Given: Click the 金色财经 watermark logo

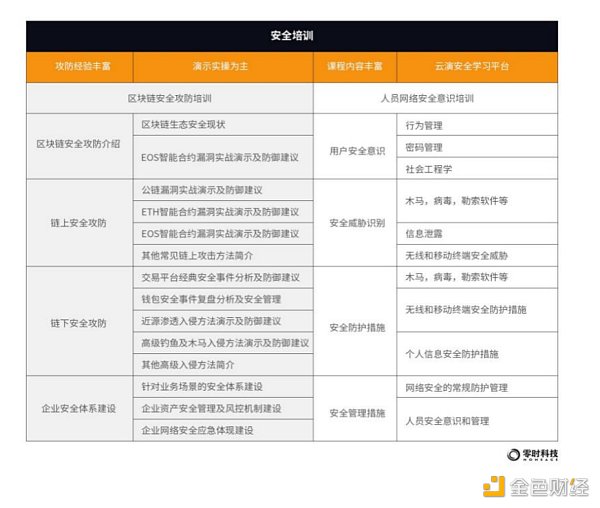Looking at the screenshot, I should [x=535, y=487].
